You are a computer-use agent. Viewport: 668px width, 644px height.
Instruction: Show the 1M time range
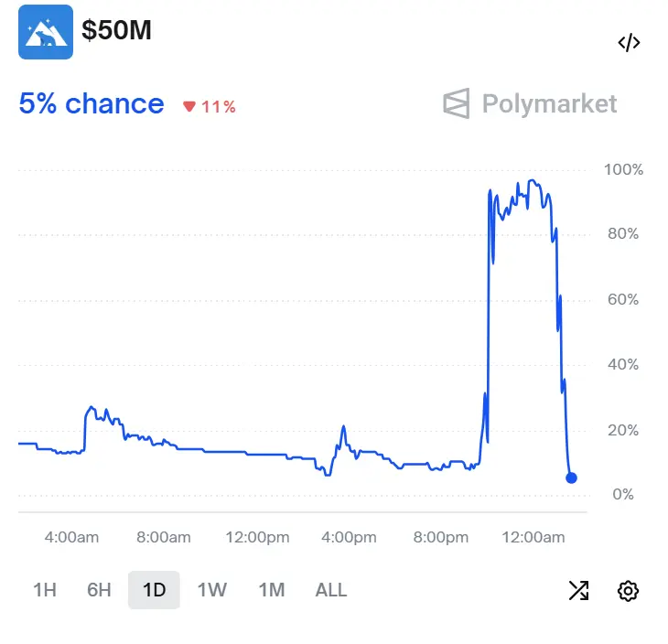point(272,590)
